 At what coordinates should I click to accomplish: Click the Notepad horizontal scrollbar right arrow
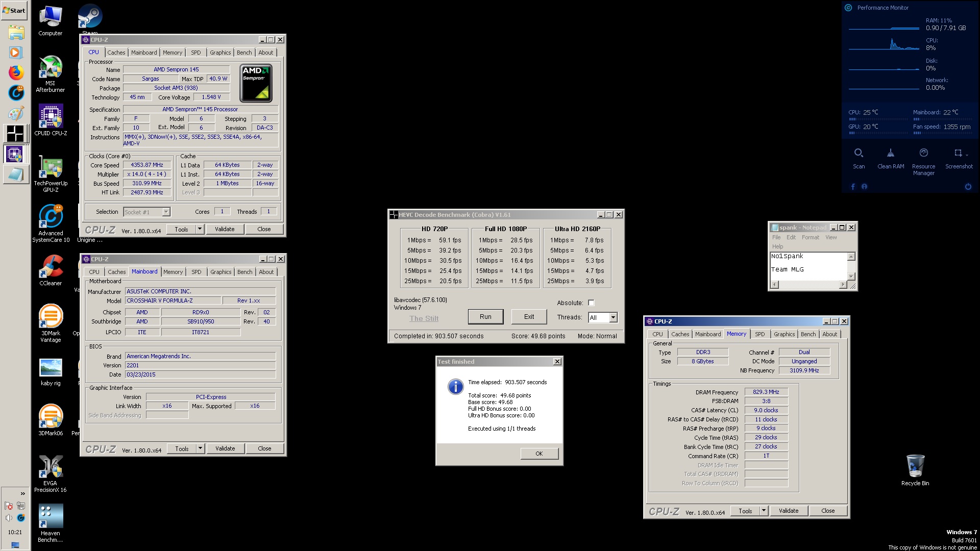click(843, 285)
